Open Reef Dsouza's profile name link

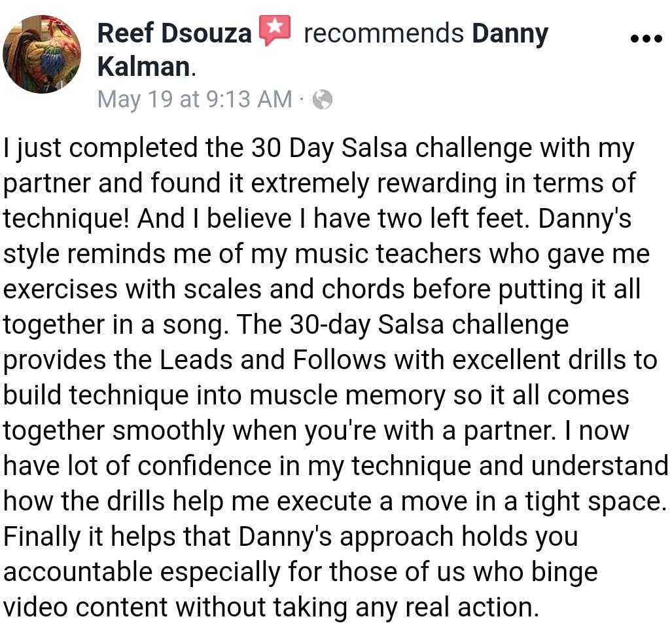click(175, 33)
